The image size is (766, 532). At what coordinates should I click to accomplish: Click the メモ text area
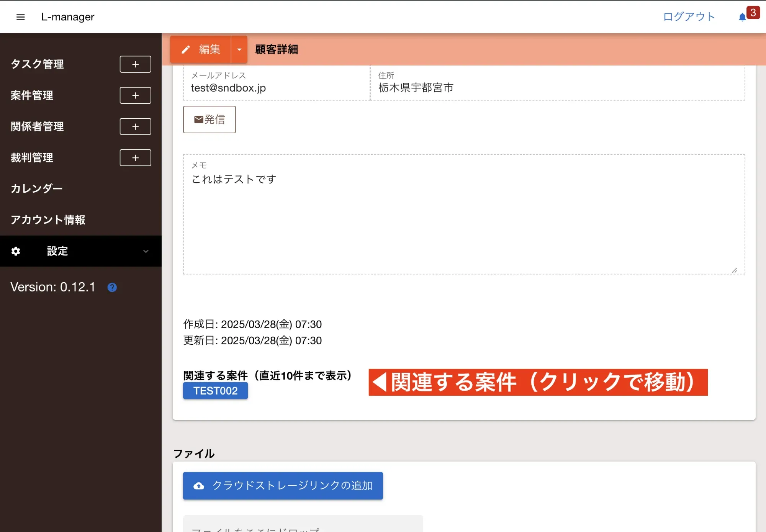(x=463, y=222)
